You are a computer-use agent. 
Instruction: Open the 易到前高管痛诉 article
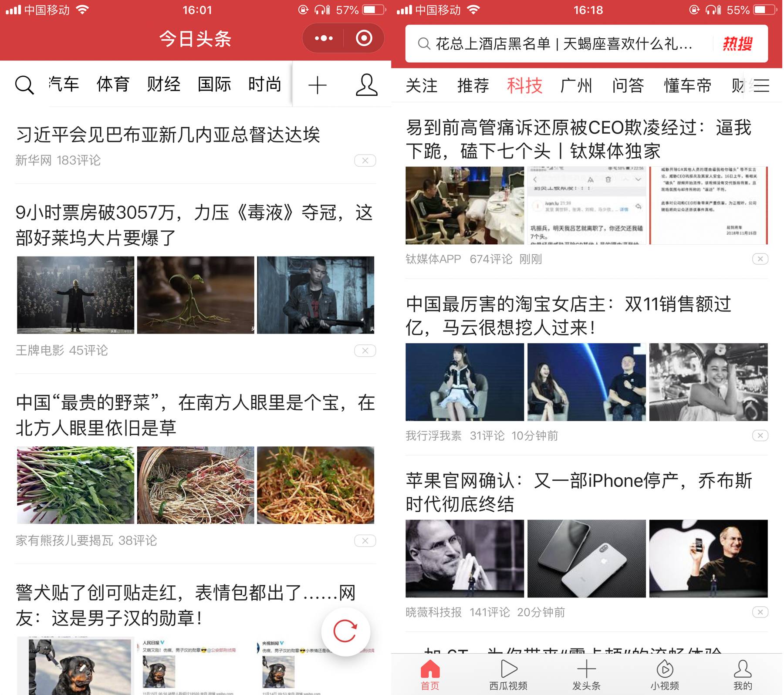point(579,139)
